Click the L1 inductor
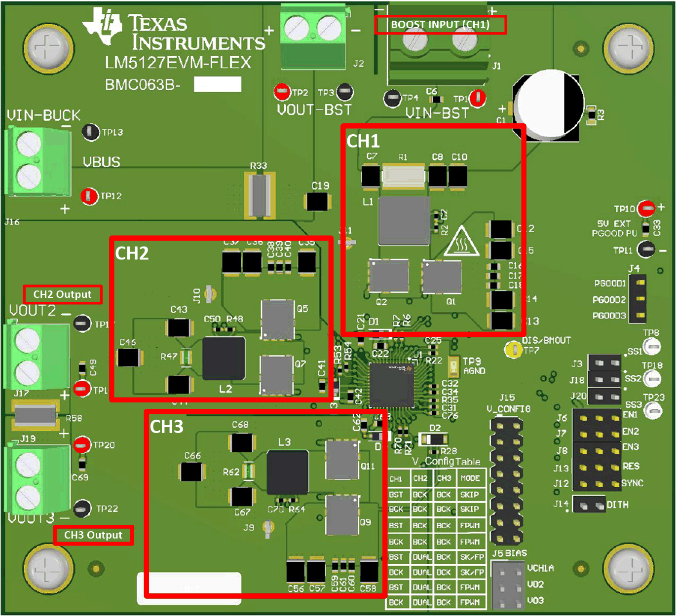The image size is (676, 616). coord(404,221)
